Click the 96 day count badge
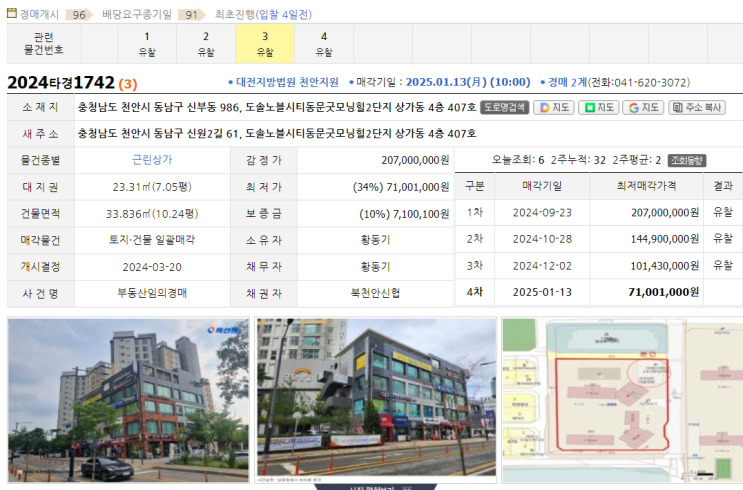Image resolution: width=743 pixels, height=490 pixels. (79, 15)
